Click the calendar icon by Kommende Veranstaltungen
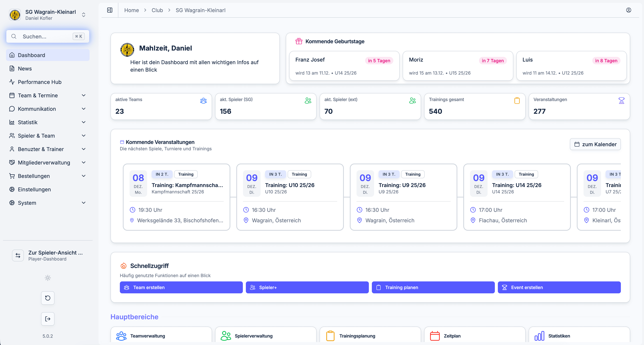The height and width of the screenshot is (345, 644). pos(122,142)
